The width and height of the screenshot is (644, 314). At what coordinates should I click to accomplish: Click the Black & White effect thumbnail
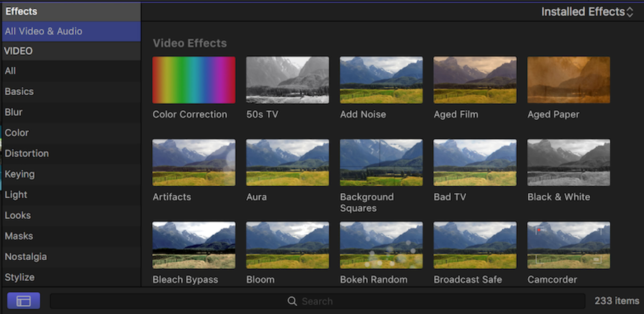[569, 162]
